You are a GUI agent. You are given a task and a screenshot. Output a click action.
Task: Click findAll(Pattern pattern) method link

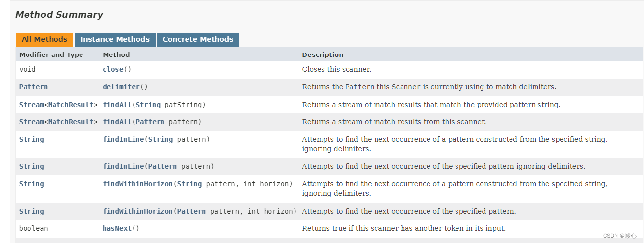(117, 122)
